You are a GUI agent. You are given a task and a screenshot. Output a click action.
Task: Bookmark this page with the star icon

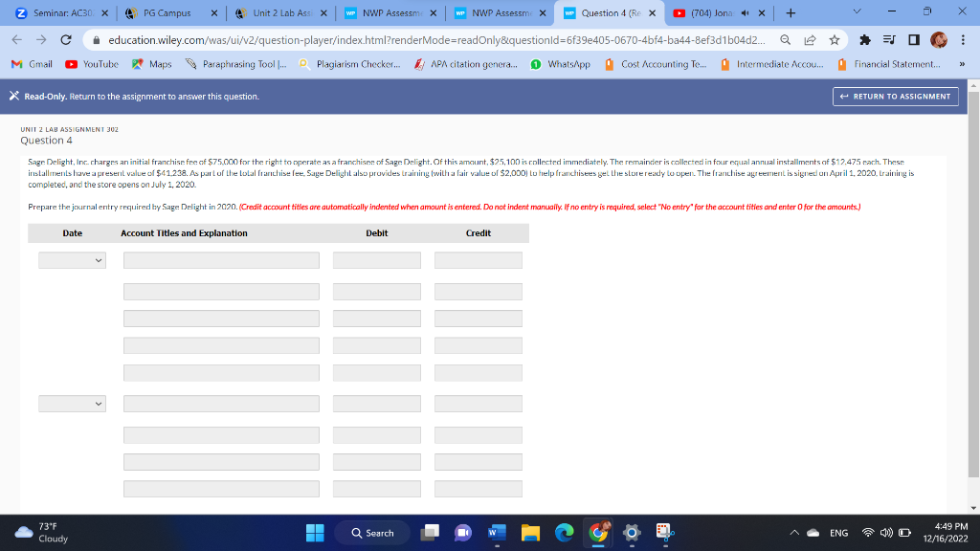pyautogui.click(x=834, y=40)
